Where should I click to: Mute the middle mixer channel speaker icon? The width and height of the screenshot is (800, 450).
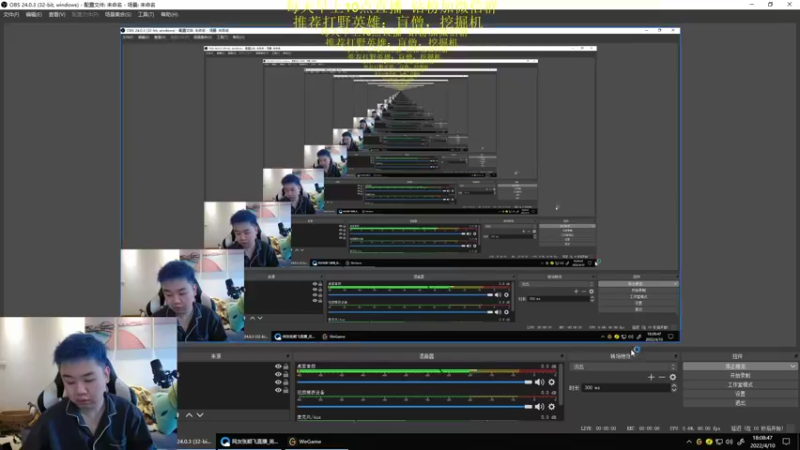click(x=539, y=407)
